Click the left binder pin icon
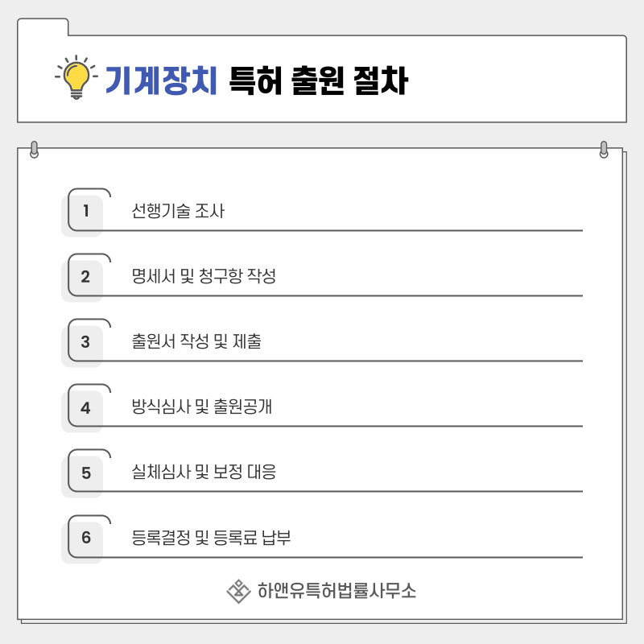Image resolution: width=644 pixels, height=644 pixels. [35, 150]
